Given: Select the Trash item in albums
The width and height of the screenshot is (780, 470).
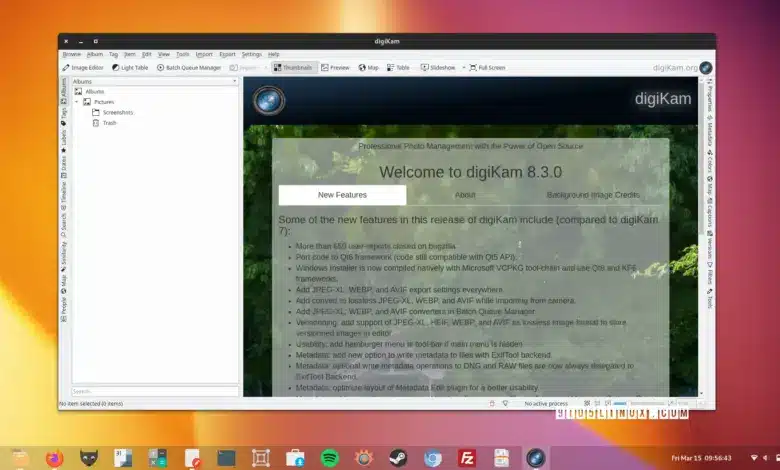Looking at the screenshot, I should pyautogui.click(x=104, y=123).
